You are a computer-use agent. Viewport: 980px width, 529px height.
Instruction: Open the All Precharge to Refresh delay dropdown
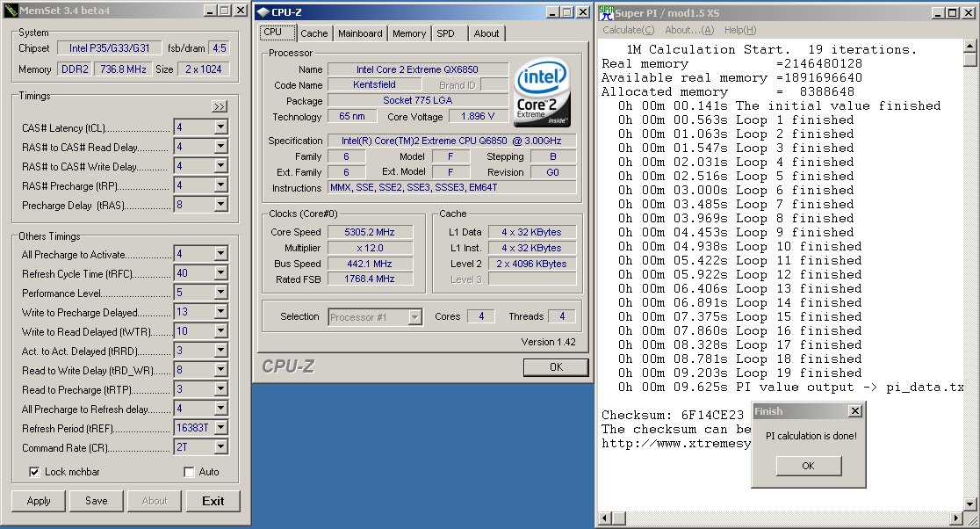220,409
